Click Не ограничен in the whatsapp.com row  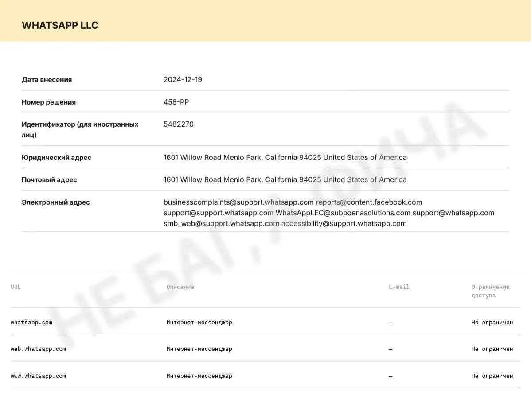click(492, 323)
